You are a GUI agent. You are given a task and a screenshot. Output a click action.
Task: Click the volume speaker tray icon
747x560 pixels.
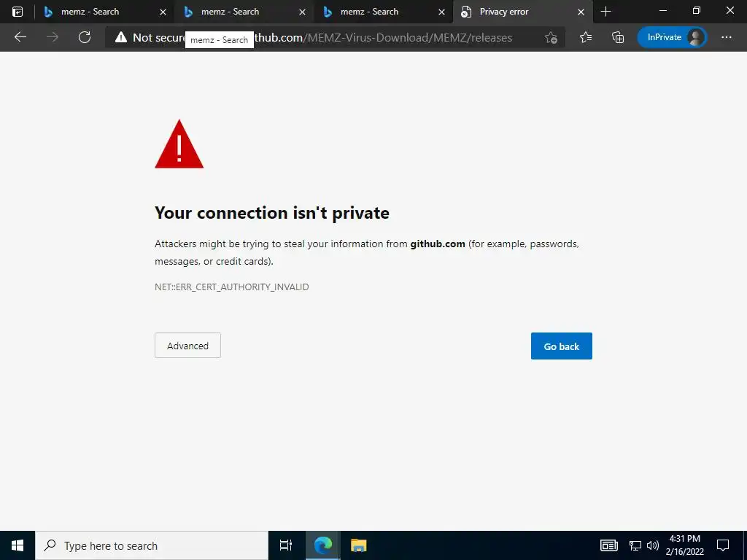653,545
